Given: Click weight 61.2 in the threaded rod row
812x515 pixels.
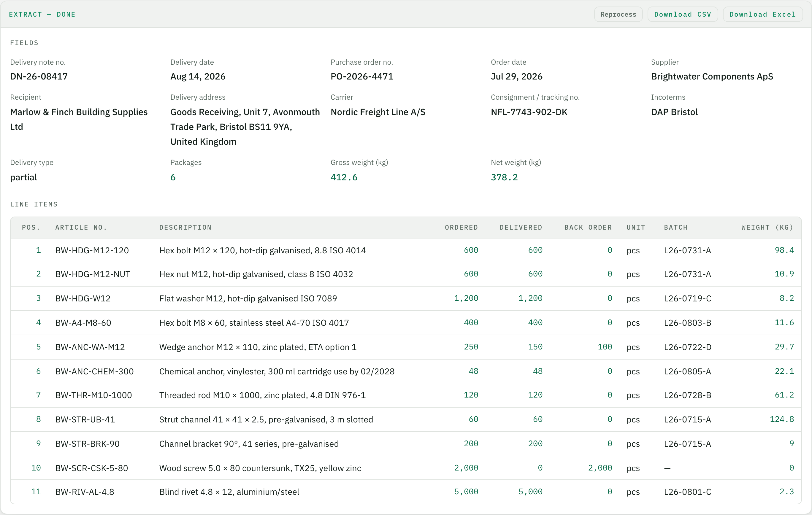Looking at the screenshot, I should point(784,395).
